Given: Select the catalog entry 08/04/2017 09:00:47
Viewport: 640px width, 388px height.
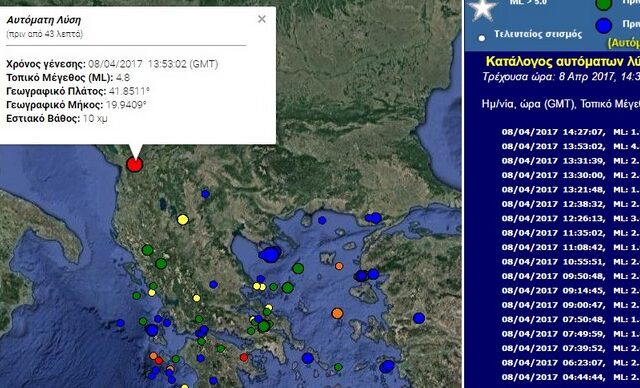Looking at the screenshot, I should click(571, 305).
